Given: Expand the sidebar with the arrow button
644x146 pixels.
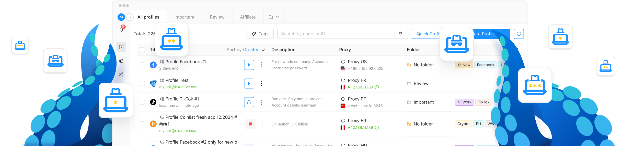Looking at the screenshot, I should tap(130, 17).
